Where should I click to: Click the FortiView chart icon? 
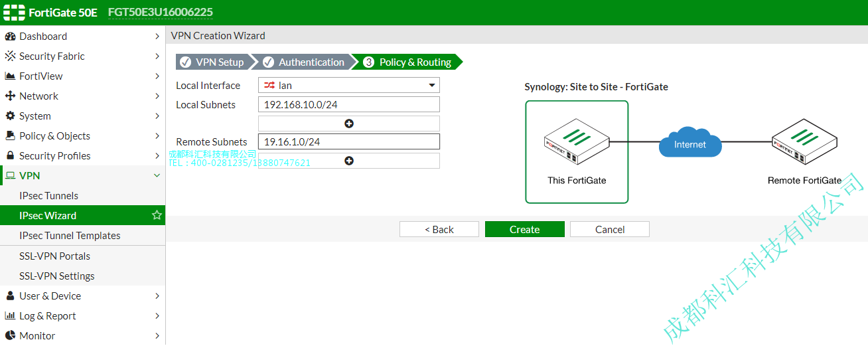pyautogui.click(x=10, y=76)
